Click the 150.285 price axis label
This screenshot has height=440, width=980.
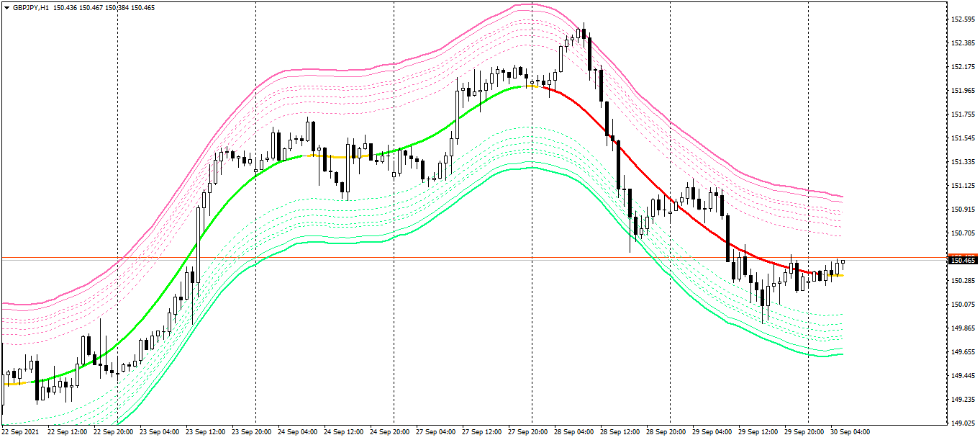963,281
